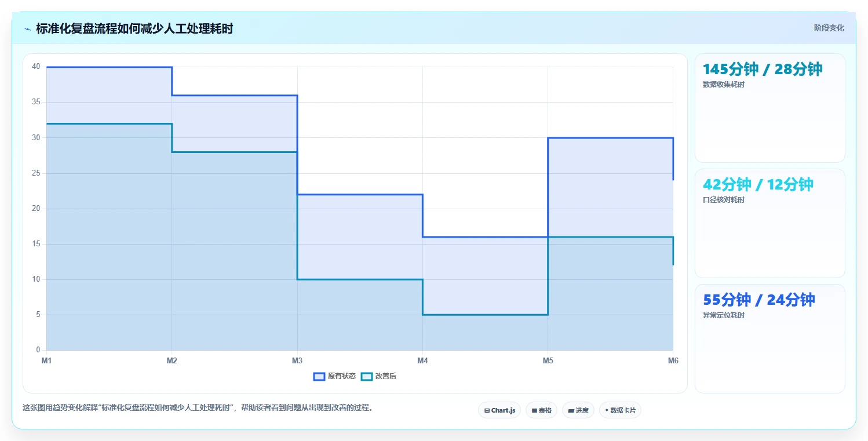Click the 40 y-axis tick label

click(36, 67)
